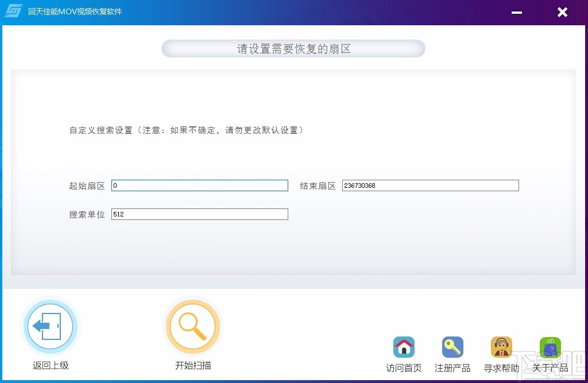This screenshot has width=588, height=383.
Task: Open the 访问首页 home icon
Action: point(404,347)
